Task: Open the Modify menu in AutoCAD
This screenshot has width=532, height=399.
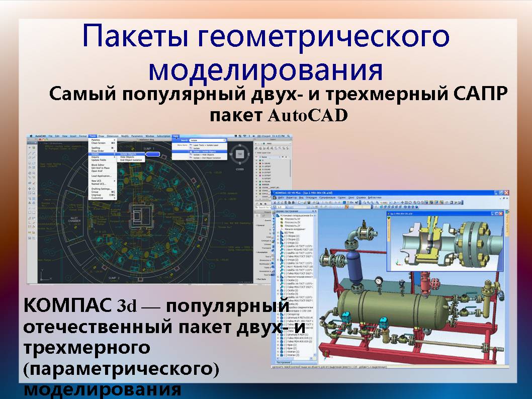Action: (125, 136)
